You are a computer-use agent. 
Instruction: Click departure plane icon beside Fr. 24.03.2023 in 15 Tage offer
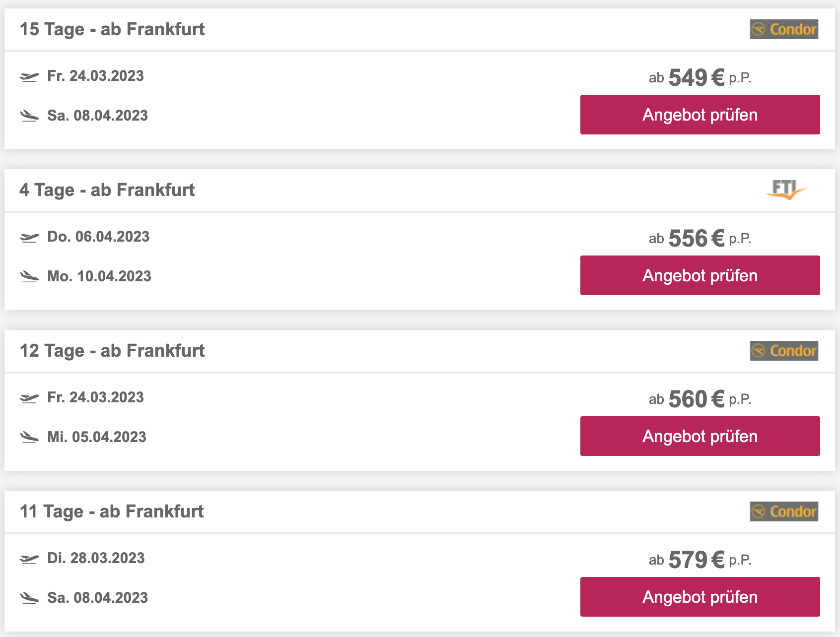coord(29,77)
